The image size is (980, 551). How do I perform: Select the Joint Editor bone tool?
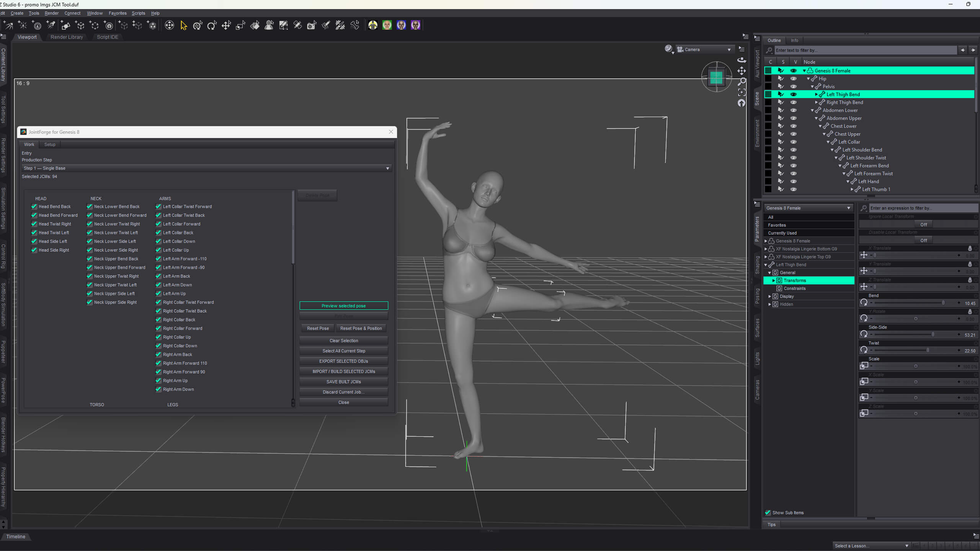pyautogui.click(x=297, y=25)
